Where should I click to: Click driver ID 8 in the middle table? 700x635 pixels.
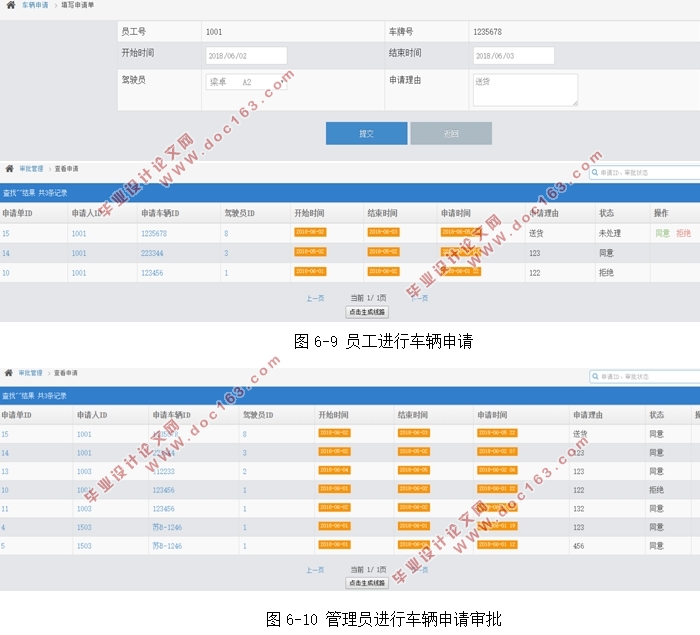pos(226,233)
